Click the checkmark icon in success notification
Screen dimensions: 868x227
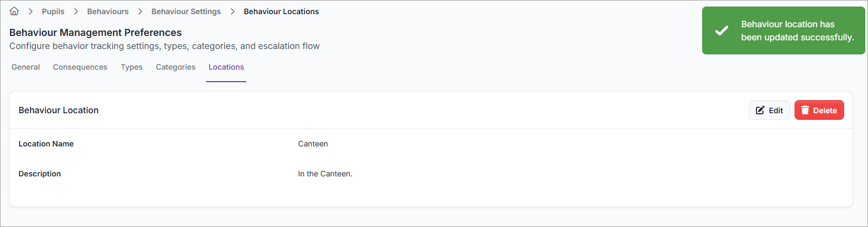[x=722, y=30]
